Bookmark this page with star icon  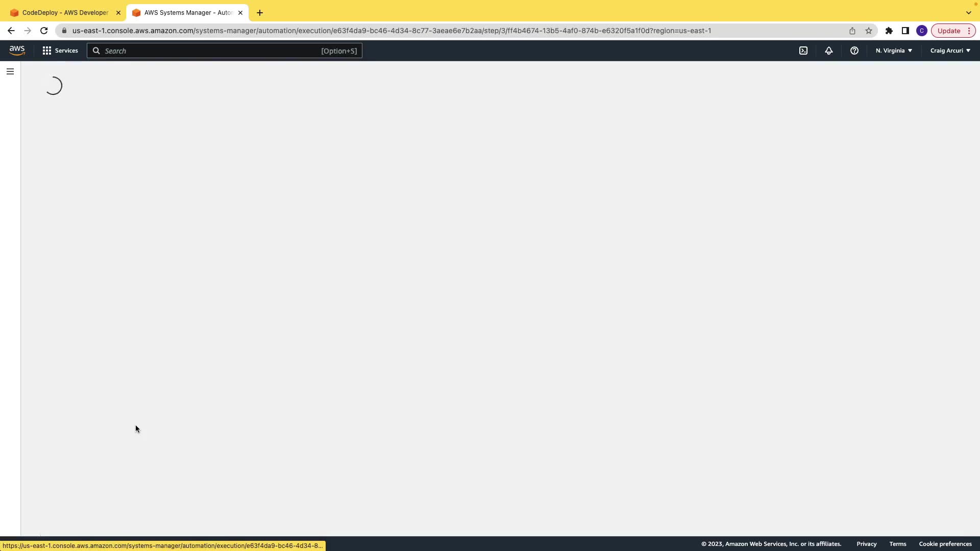tap(869, 31)
